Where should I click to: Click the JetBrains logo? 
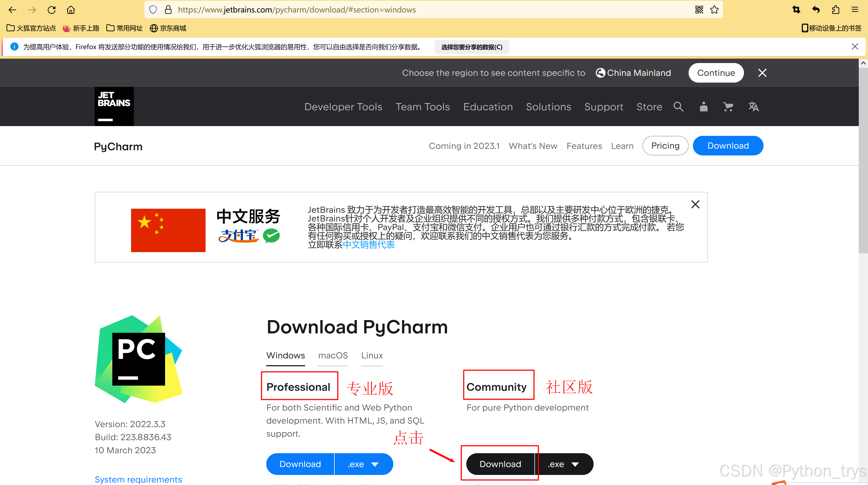114,106
